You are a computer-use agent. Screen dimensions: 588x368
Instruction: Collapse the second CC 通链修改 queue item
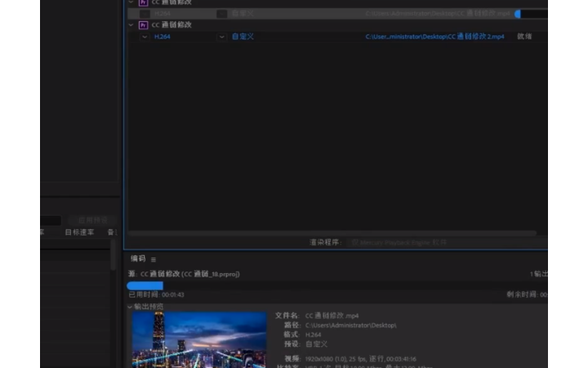click(131, 25)
